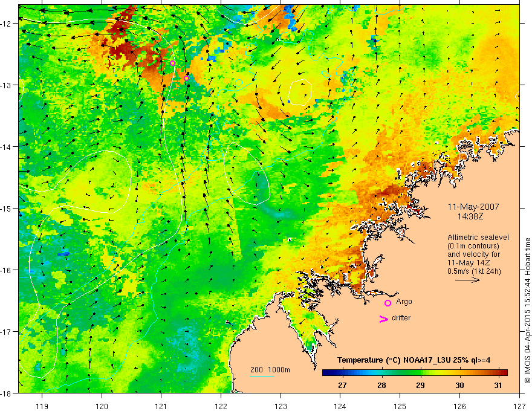Image resolution: width=532 pixels, height=411 pixels.
Task: Click the '29' color bar tick label
Action: [x=420, y=385]
